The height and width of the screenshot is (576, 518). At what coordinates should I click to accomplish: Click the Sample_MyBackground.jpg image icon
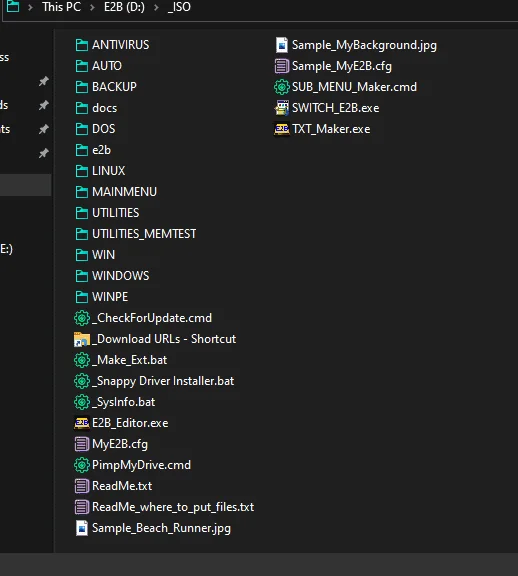tap(281, 45)
